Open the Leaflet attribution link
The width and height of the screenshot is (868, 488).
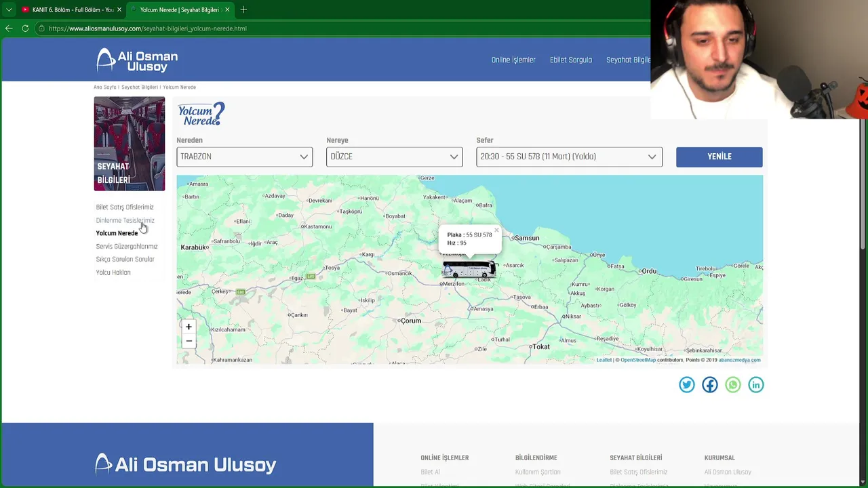click(x=604, y=360)
